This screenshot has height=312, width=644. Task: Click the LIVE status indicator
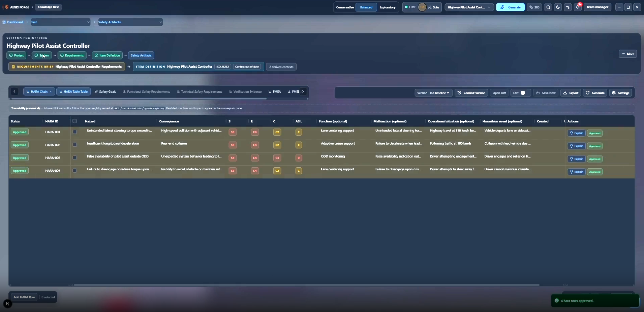click(410, 7)
